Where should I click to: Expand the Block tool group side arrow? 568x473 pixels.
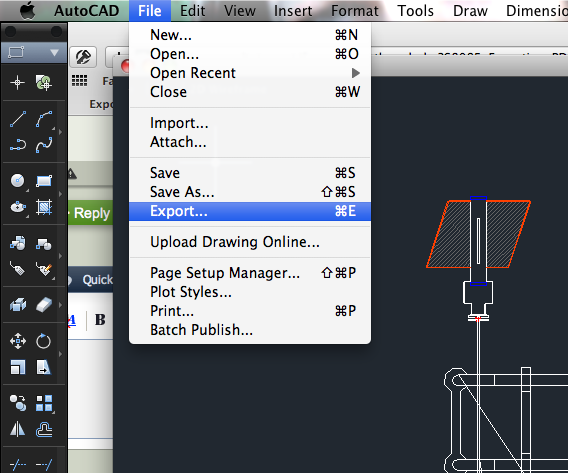(60, 256)
